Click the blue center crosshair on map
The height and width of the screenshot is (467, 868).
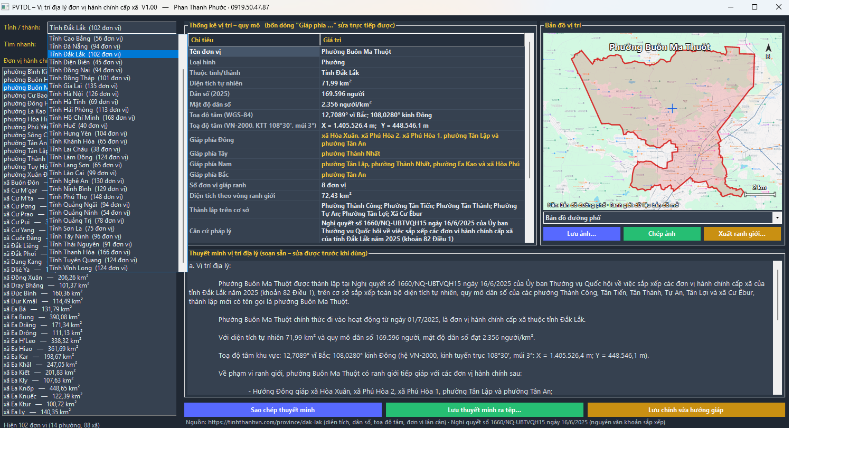coord(672,109)
